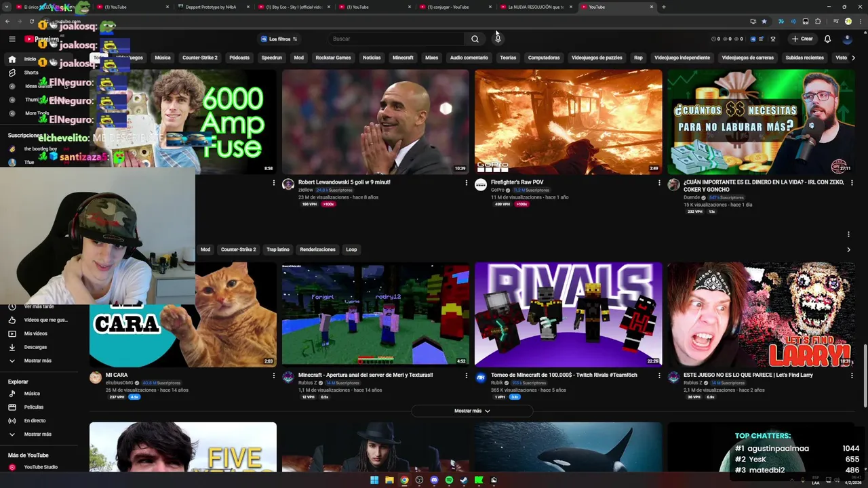The height and width of the screenshot is (488, 868).
Task: Open Ver más tarde in the sidebar
Action: (39, 306)
